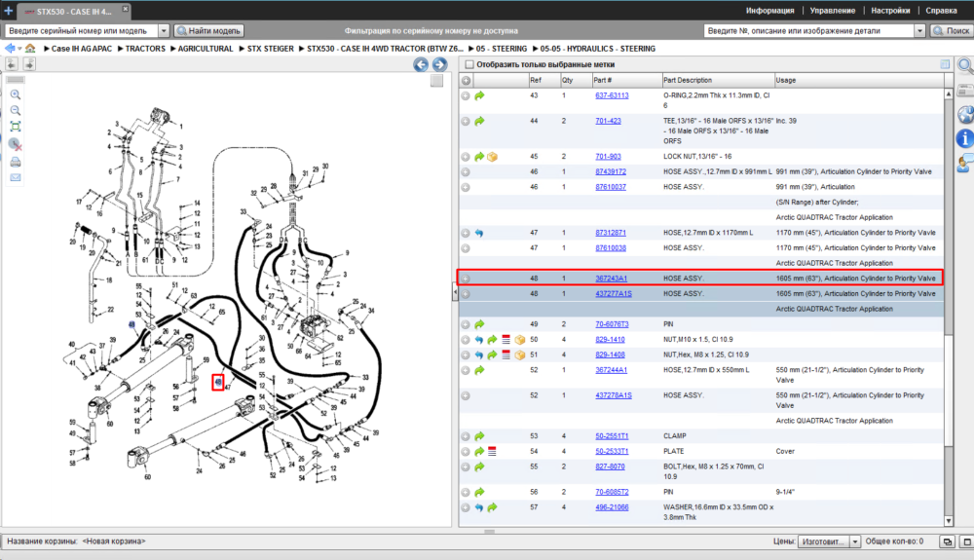Open part number link 496-21066
Viewport: 974px width, 560px height.
point(612,507)
